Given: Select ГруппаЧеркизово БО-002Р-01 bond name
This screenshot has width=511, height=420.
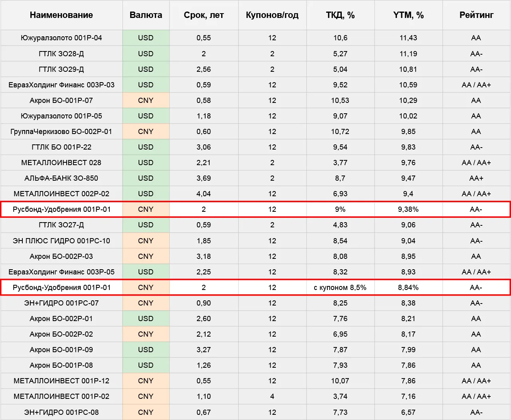Looking at the screenshot, I should [61, 131].
